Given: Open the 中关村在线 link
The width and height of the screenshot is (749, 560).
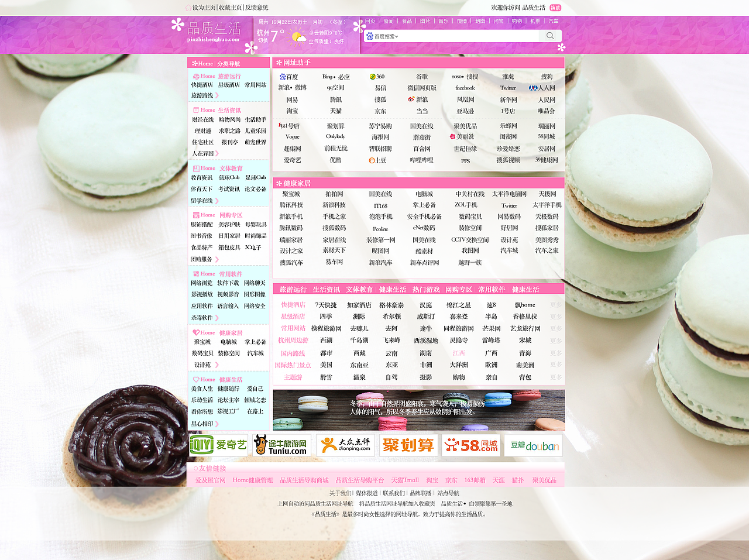Looking at the screenshot, I should coord(470,194).
